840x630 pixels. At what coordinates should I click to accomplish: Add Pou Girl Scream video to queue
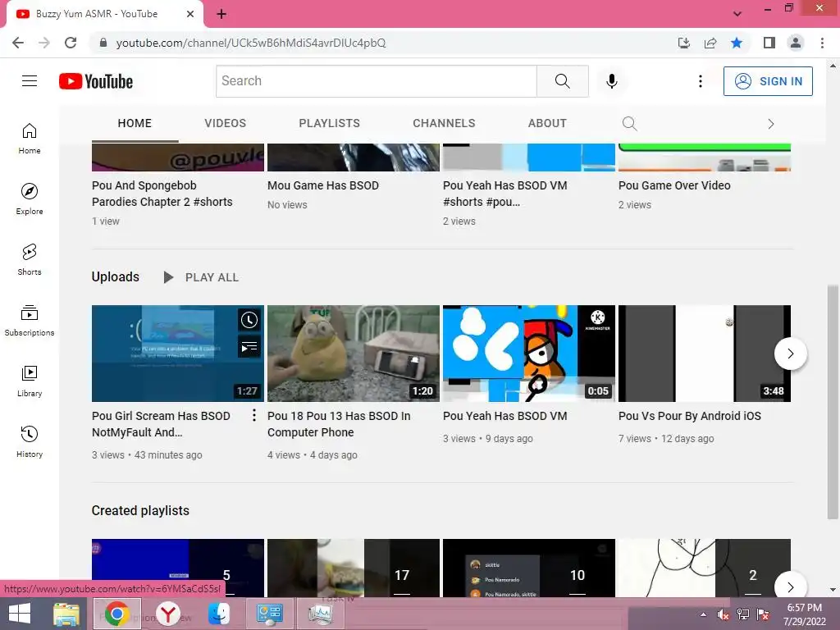point(249,347)
